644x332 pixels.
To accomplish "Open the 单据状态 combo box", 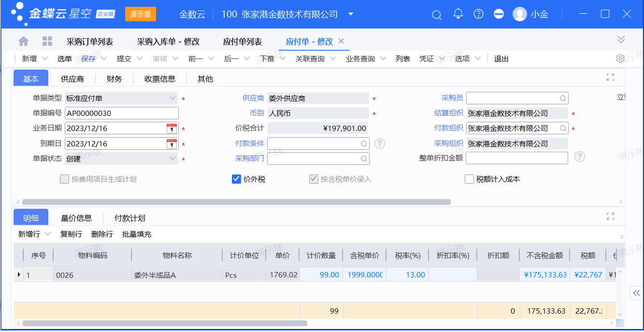I will [x=121, y=159].
